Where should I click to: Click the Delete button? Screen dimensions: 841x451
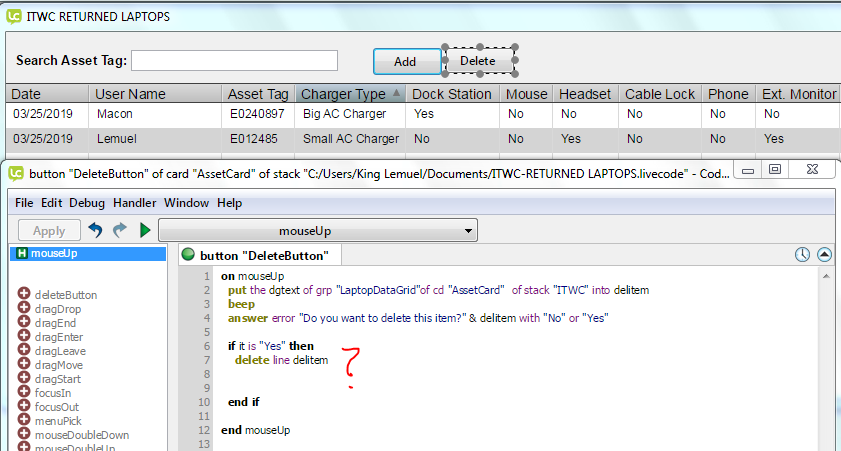[478, 61]
